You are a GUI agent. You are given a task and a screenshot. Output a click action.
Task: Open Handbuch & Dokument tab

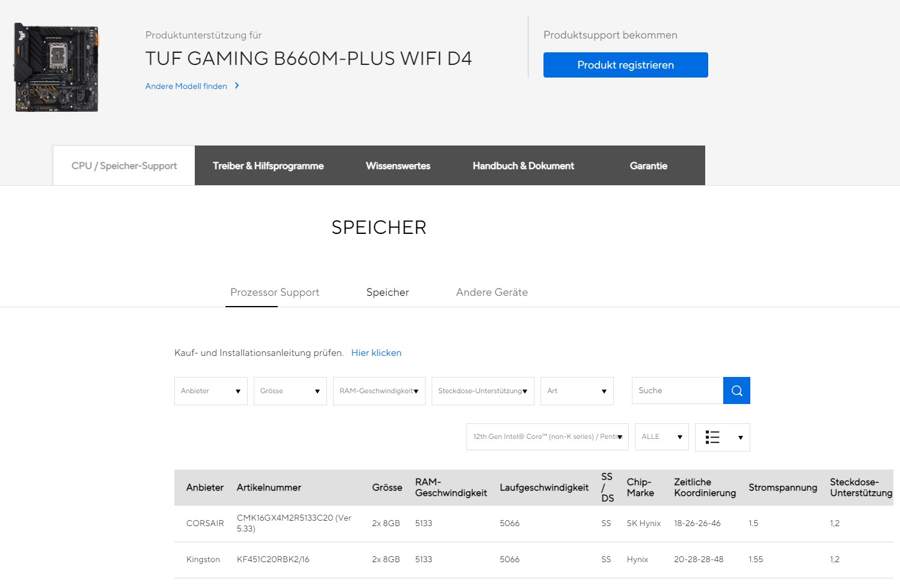(x=523, y=165)
